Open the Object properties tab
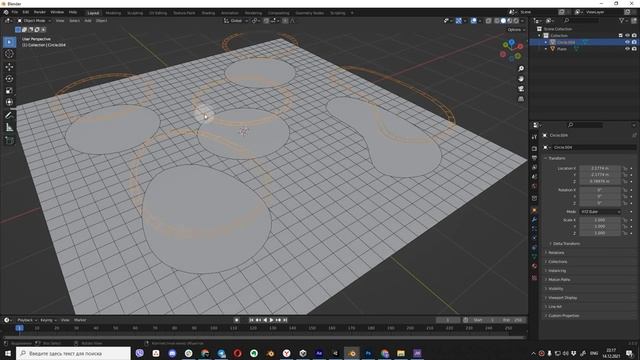This screenshot has width=640, height=360. [x=534, y=211]
